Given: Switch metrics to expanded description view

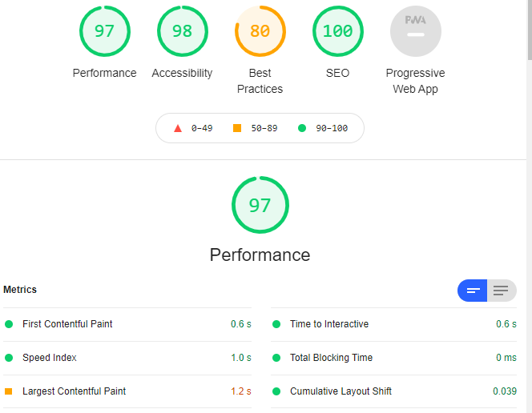Looking at the screenshot, I should point(502,291).
